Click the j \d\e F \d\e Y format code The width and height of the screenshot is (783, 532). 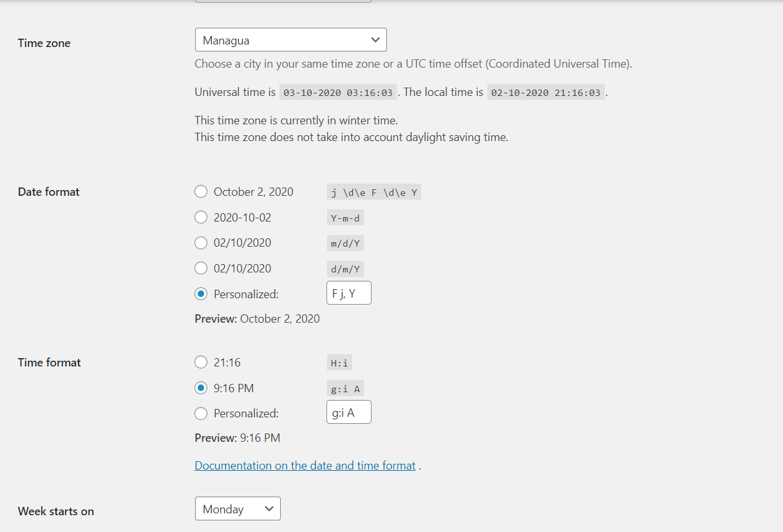[374, 192]
